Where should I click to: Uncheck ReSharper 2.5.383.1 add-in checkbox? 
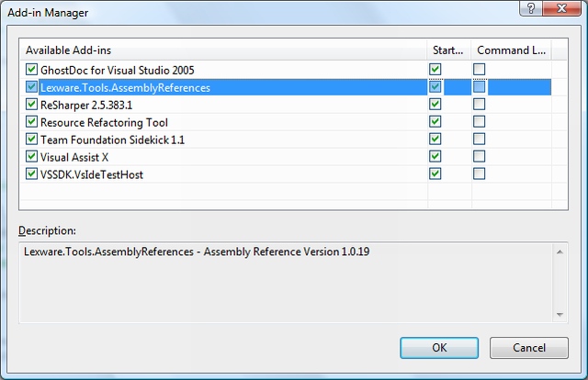(x=31, y=105)
